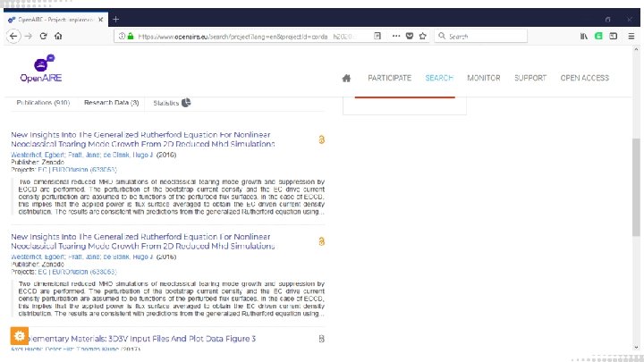This screenshot has height=362, width=644.
Task: Open second New Insights Rutherford Equation title
Action: click(x=142, y=241)
